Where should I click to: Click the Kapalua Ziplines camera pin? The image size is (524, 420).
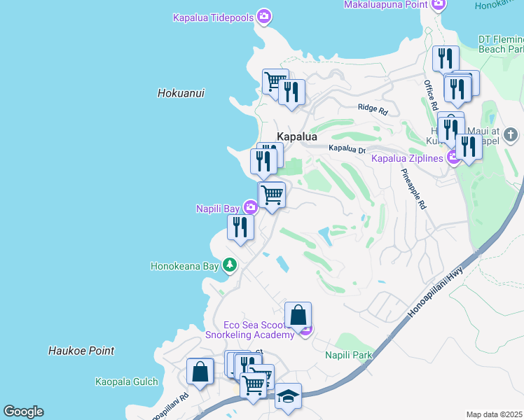(453, 157)
